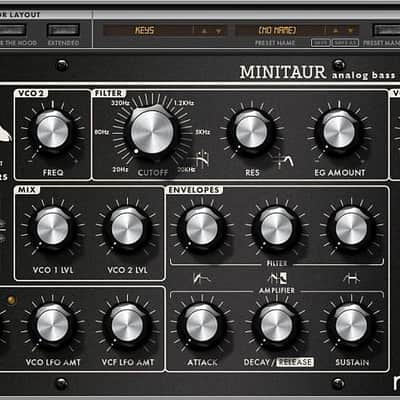Screen dimensions: 400x400
Task: Click the amplifier DECAY knob
Action: (x=276, y=325)
